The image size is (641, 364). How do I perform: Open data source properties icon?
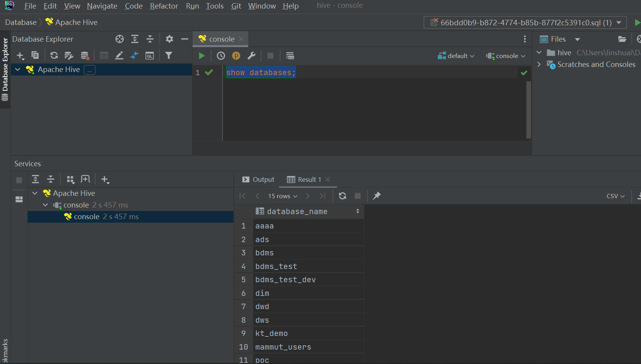(69, 56)
